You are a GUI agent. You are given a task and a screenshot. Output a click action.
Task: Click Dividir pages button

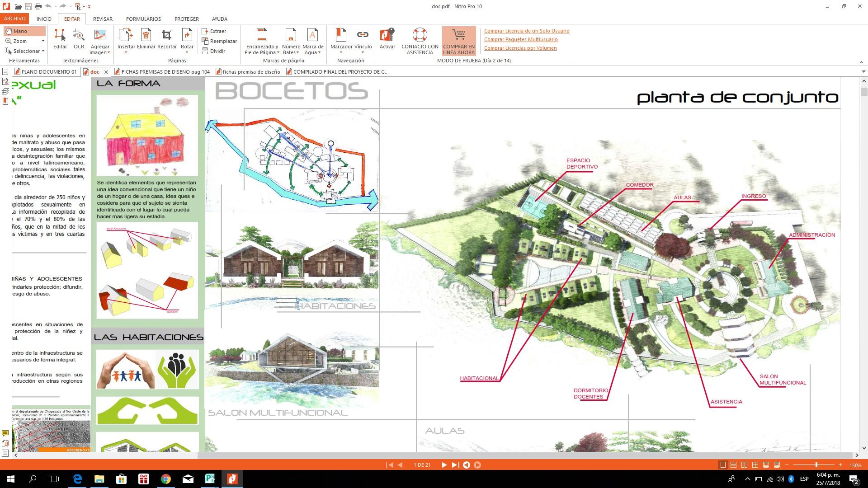[214, 51]
